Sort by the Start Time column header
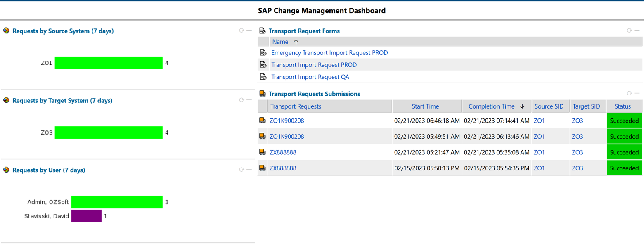The width and height of the screenshot is (644, 246). (425, 106)
